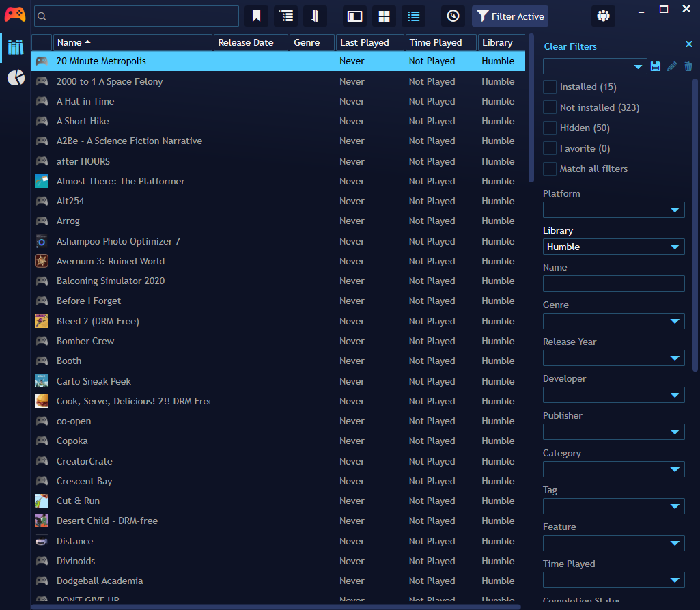The height and width of the screenshot is (610, 700).
Task: Switch to the grid view
Action: pyautogui.click(x=384, y=16)
